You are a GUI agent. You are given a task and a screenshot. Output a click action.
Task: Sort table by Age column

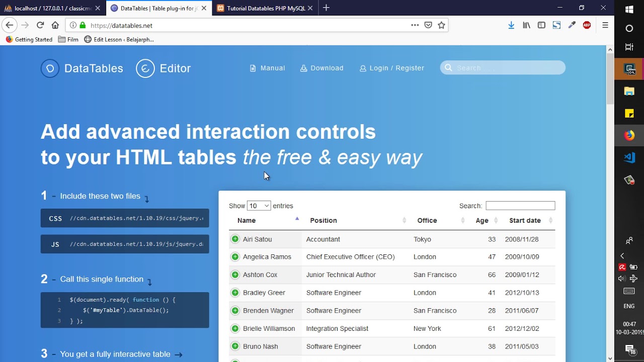484,220
